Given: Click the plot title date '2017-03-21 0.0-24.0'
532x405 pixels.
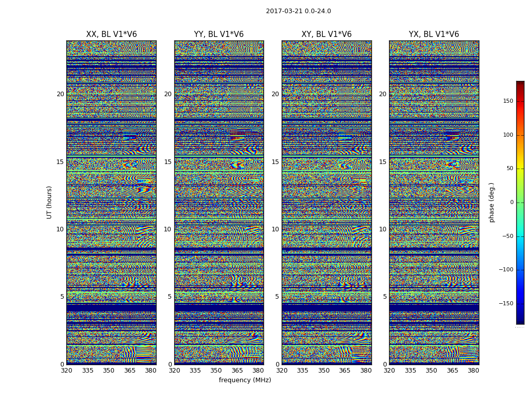Looking at the screenshot, I should click(298, 11).
